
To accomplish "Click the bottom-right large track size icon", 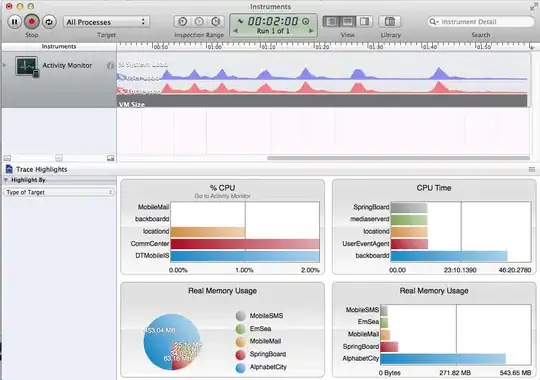I will pyautogui.click(x=111, y=158).
